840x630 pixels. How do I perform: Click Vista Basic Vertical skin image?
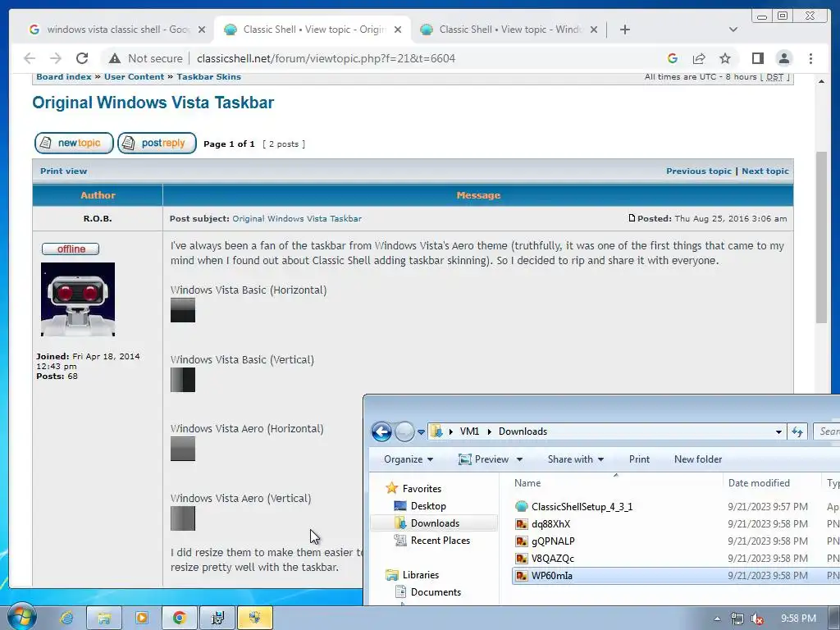[183, 380]
